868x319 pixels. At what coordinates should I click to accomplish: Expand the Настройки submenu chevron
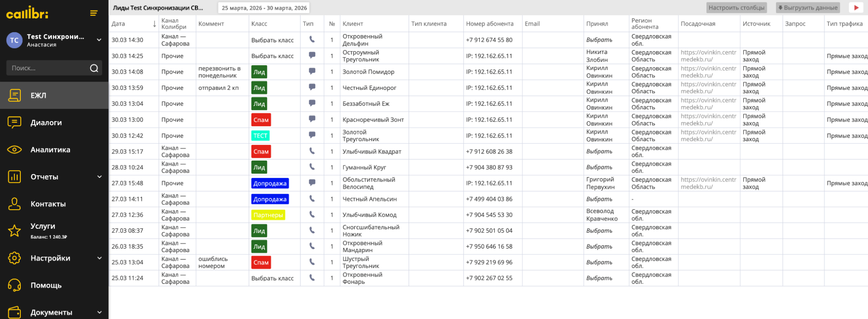click(x=99, y=258)
